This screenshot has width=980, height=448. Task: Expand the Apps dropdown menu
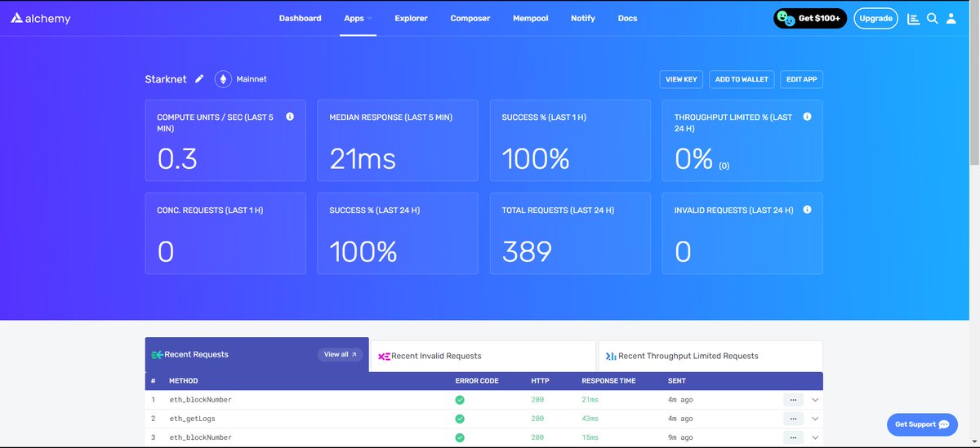pos(358,18)
